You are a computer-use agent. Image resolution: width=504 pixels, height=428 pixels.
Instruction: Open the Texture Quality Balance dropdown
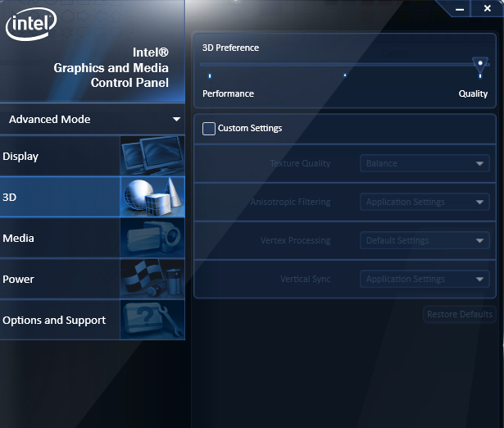click(425, 163)
